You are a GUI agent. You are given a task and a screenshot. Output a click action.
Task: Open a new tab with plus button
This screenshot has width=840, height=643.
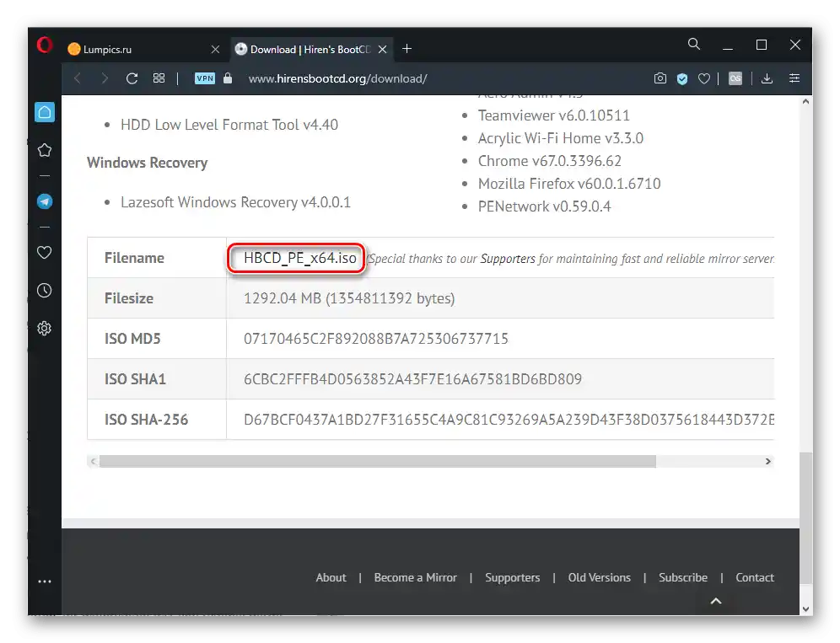pos(407,49)
